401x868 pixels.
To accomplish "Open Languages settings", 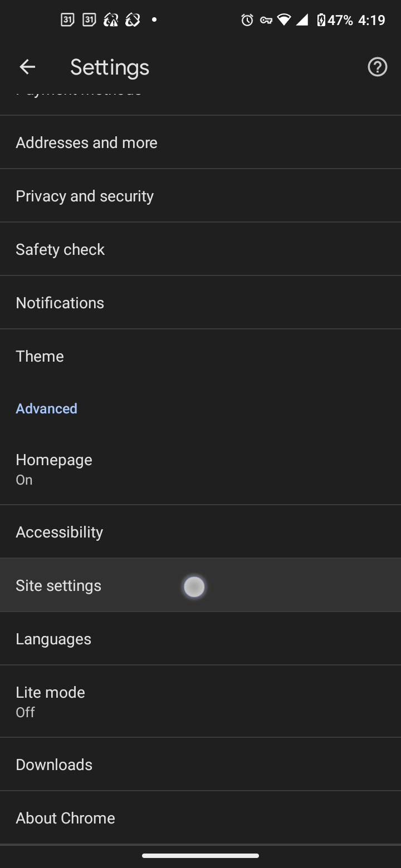I will click(200, 639).
